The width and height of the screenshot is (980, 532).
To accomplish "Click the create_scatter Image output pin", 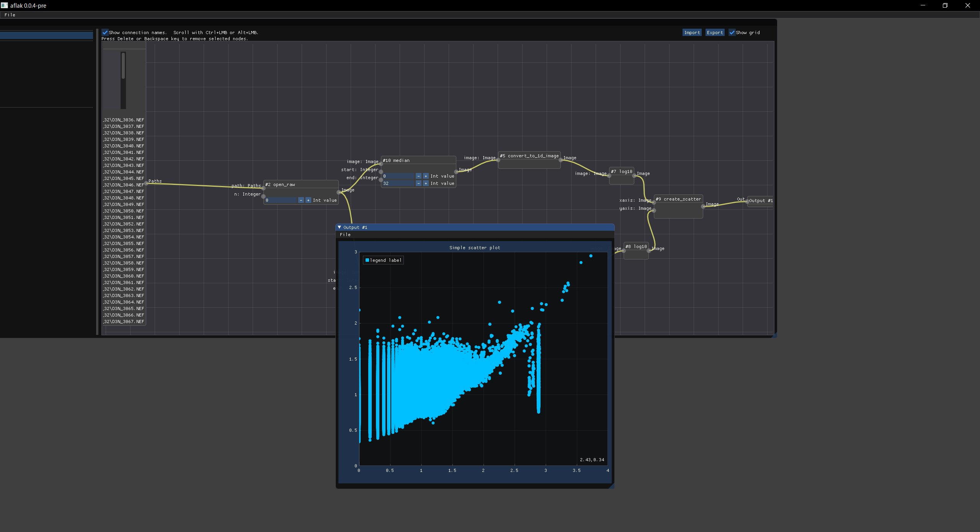I will tap(703, 206).
